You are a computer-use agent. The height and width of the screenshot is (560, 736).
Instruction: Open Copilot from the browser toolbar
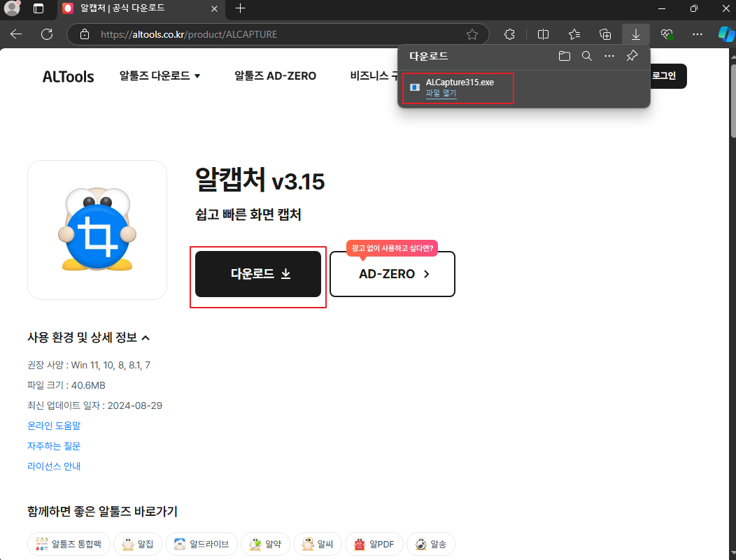726,34
